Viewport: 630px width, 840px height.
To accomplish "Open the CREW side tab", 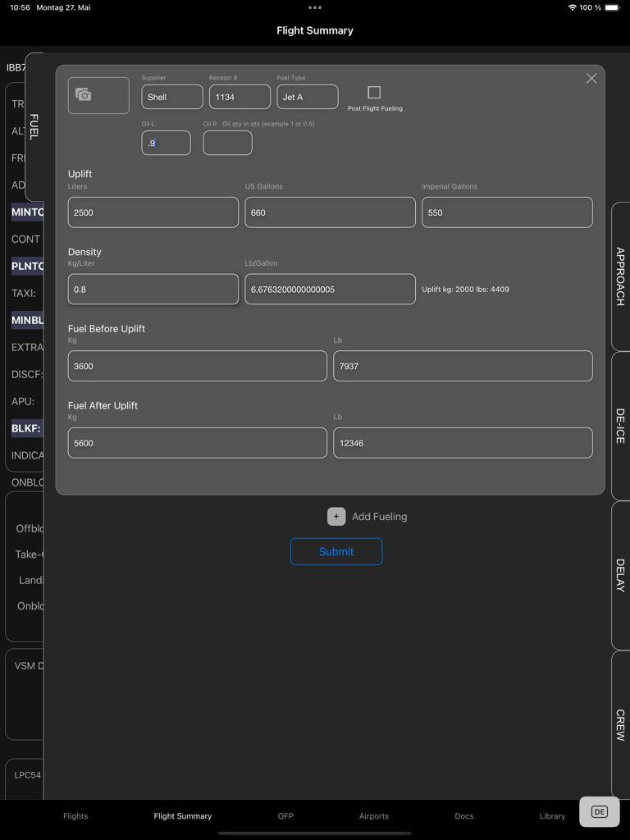I will (620, 724).
